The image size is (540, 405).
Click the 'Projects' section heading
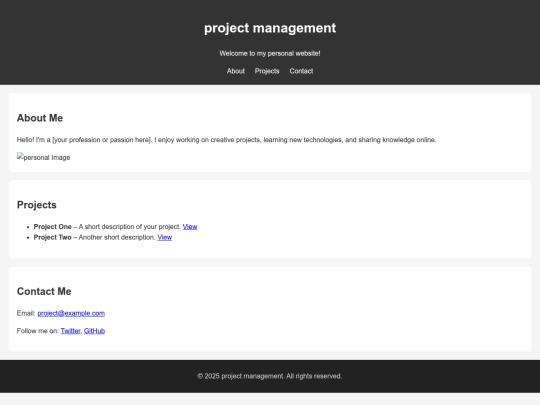37,205
